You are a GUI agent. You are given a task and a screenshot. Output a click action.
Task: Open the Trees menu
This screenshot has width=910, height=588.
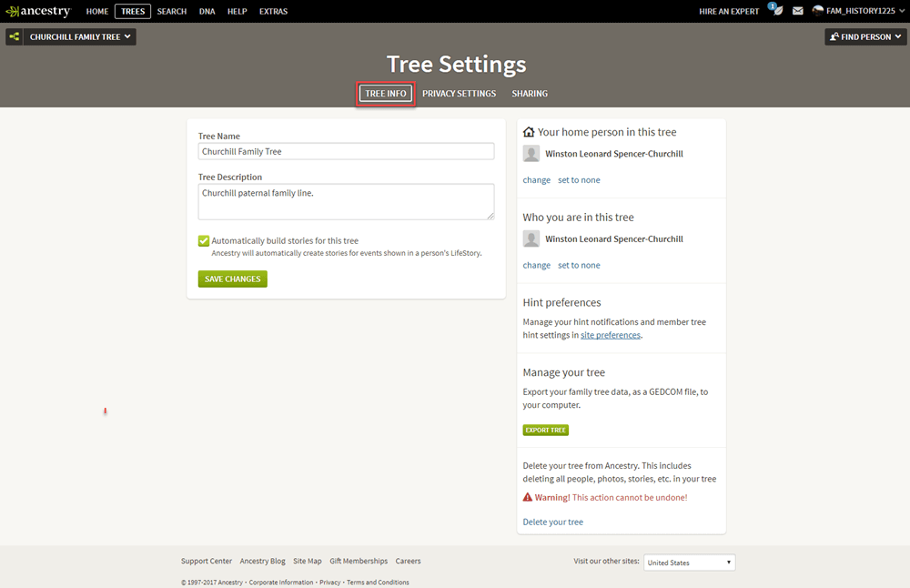coord(133,11)
